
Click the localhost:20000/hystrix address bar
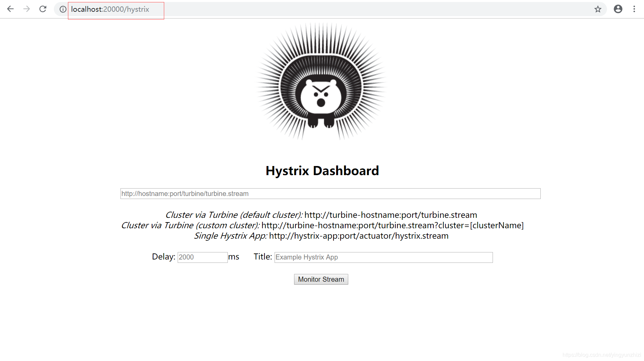pyautogui.click(x=330, y=9)
